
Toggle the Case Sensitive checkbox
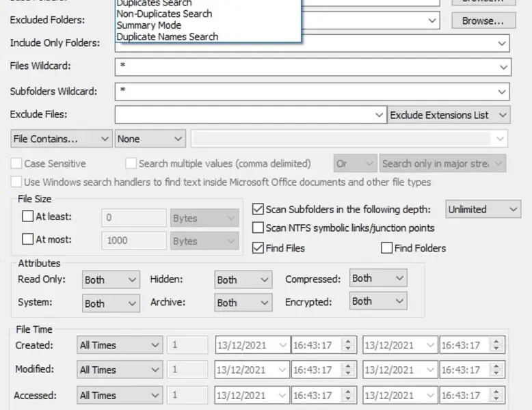tap(16, 163)
